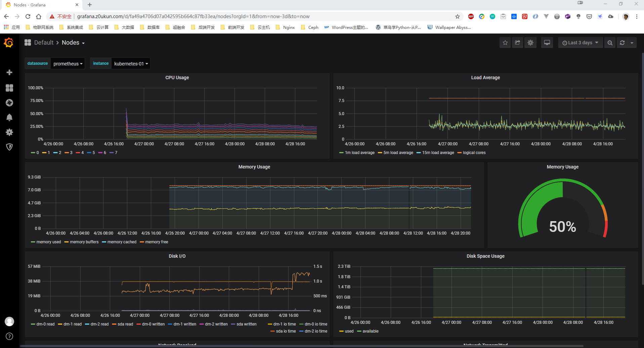Open the prometheus datasource dropdown
The width and height of the screenshot is (644, 348).
pyautogui.click(x=68, y=63)
